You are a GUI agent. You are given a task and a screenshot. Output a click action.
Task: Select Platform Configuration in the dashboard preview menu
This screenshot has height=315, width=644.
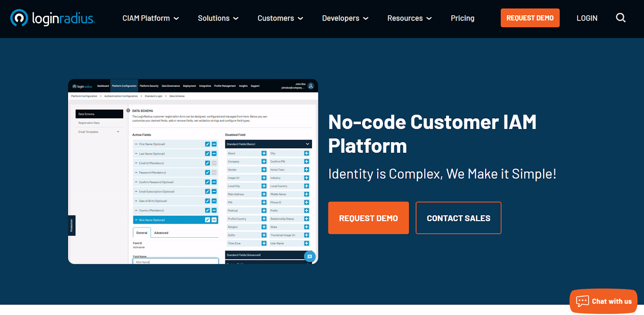[x=124, y=86]
